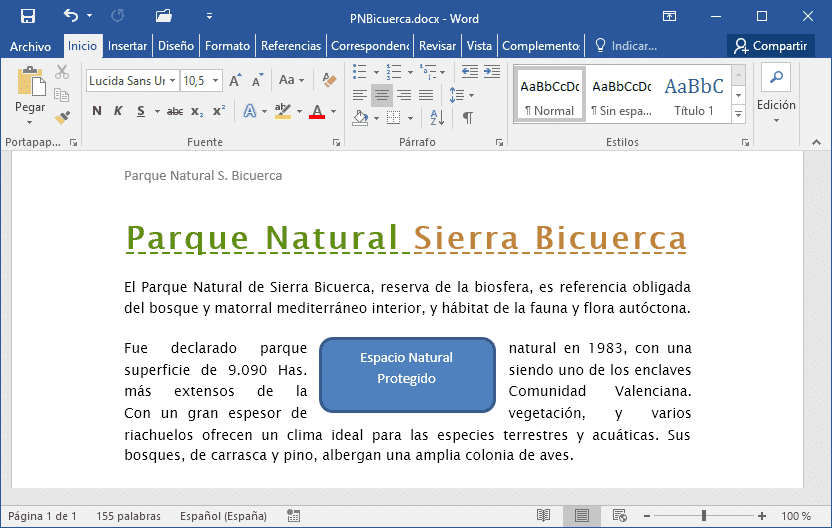Viewport: 832px width, 528px height.
Task: Clear all formatting with eraser icon
Action: tap(328, 80)
